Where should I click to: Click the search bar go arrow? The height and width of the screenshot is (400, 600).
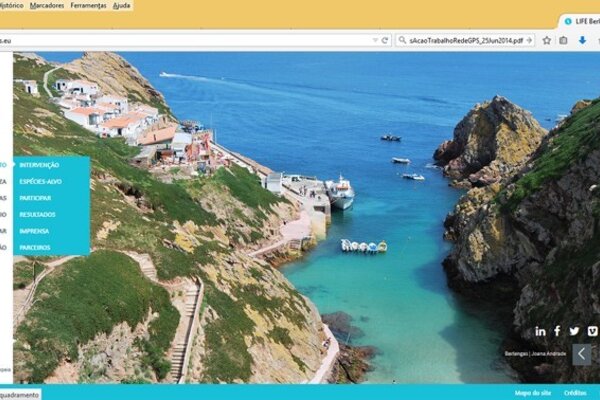(x=530, y=40)
